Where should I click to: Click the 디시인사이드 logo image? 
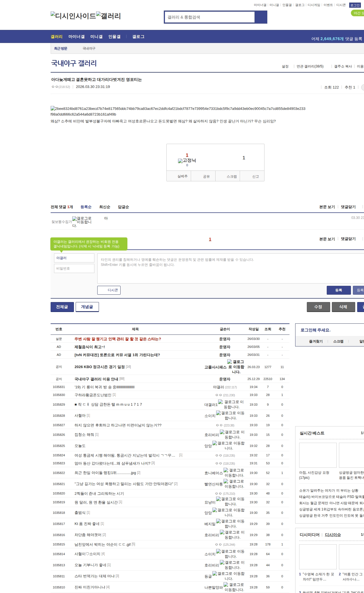tap(73, 16)
